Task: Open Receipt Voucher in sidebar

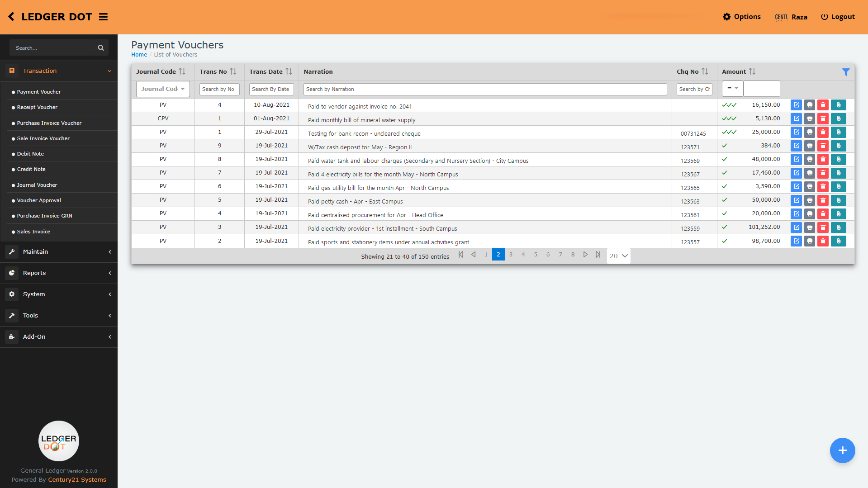Action: pyautogui.click(x=37, y=107)
